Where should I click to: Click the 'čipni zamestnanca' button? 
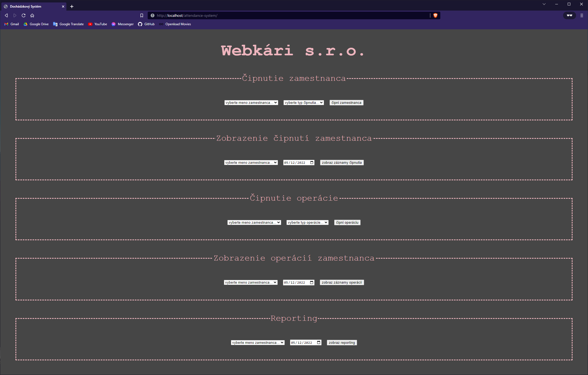(x=346, y=102)
